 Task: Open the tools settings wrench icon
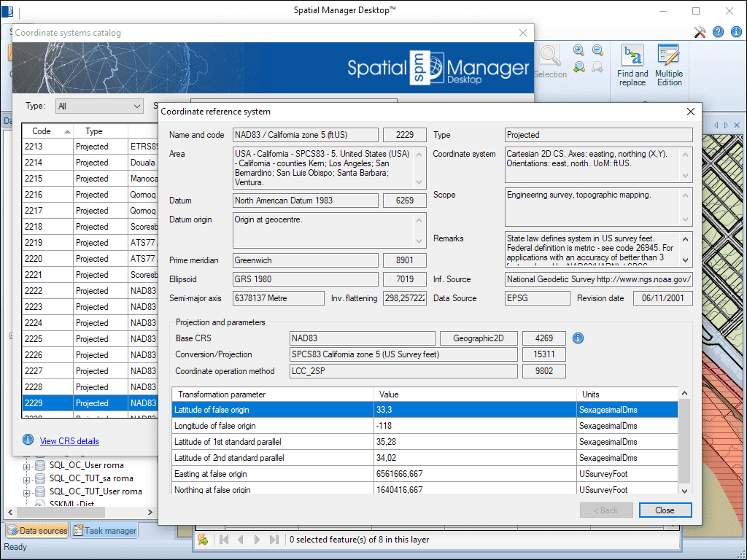click(700, 32)
